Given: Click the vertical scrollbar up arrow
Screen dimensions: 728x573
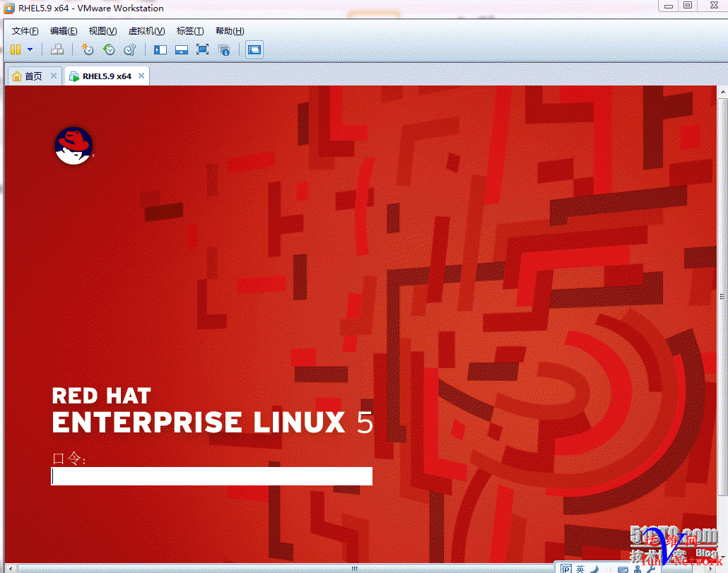Looking at the screenshot, I should point(723,93).
